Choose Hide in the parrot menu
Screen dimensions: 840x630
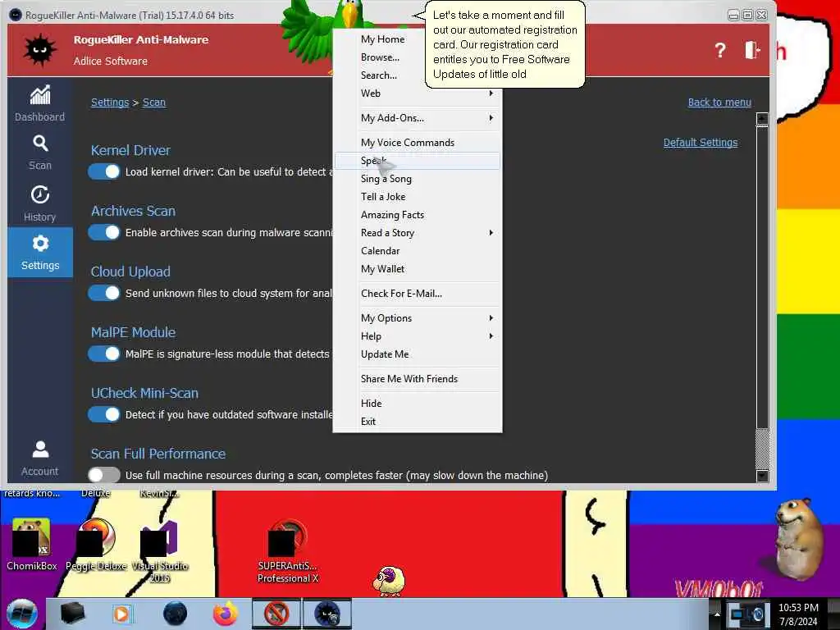418,403
